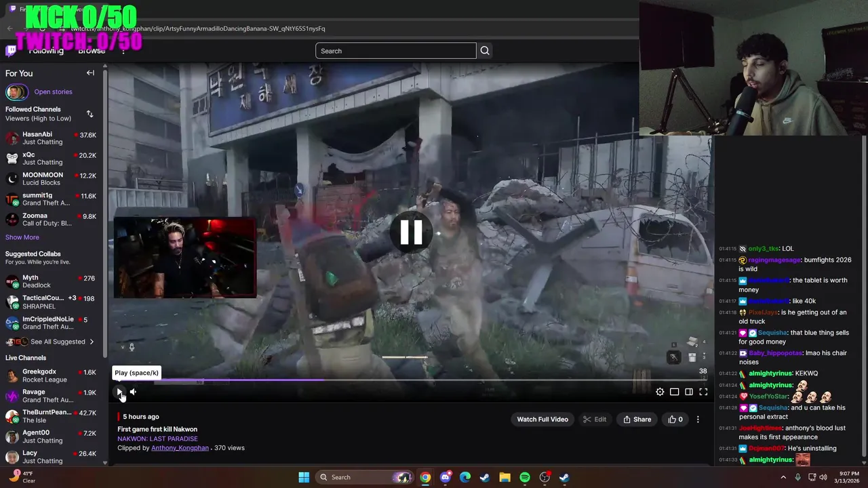The height and width of the screenshot is (488, 868).
Task: Toggle theatre mode in the video player
Action: pyautogui.click(x=674, y=392)
